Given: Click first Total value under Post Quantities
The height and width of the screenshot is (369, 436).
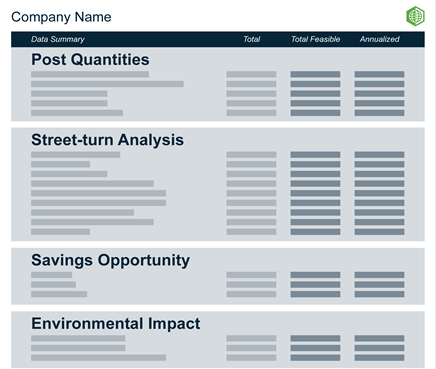Looking at the screenshot, I should coord(251,74).
